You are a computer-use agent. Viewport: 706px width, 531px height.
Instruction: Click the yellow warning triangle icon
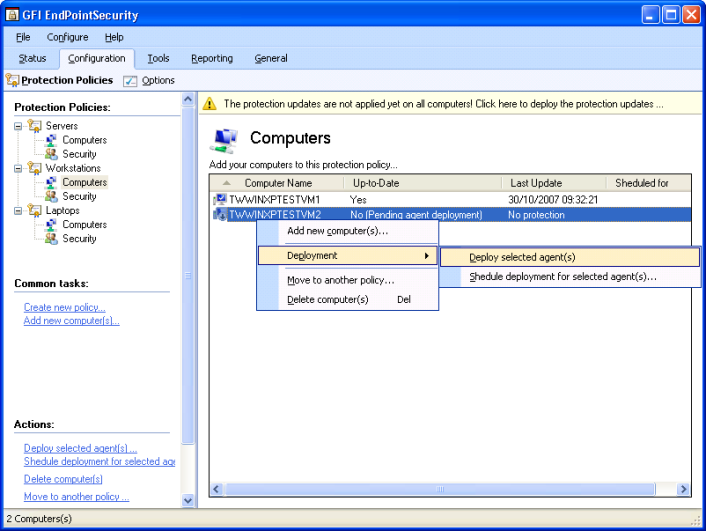click(209, 104)
